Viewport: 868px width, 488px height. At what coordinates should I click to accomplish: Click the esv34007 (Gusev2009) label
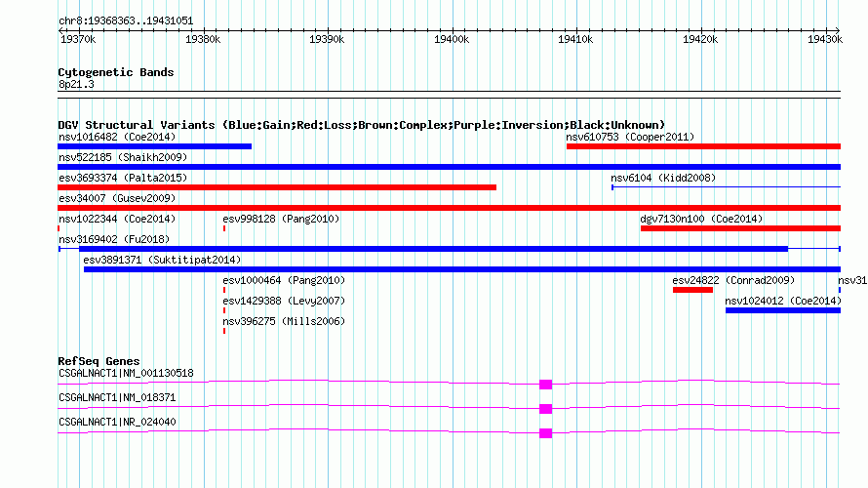pyautogui.click(x=117, y=198)
